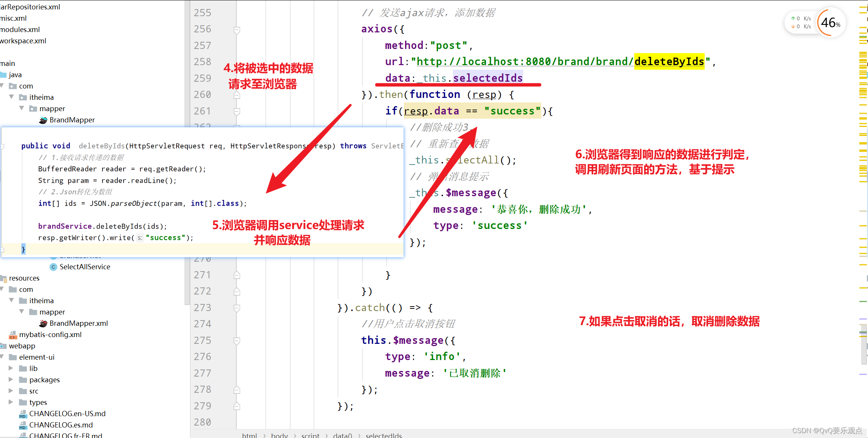The height and width of the screenshot is (438, 868).
Task: Select data() in the breadcrumb bar
Action: pos(343,435)
